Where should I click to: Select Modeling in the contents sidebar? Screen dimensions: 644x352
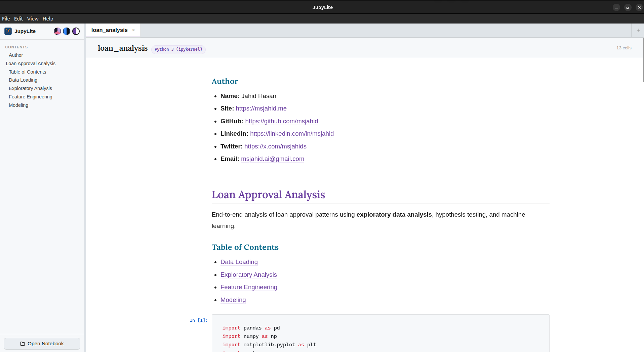(18, 105)
